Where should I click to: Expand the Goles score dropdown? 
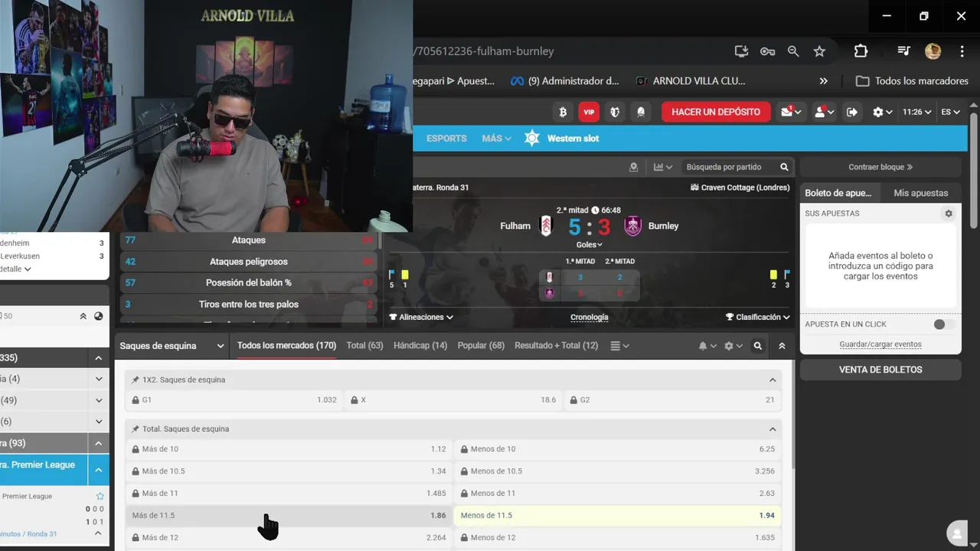(x=589, y=245)
